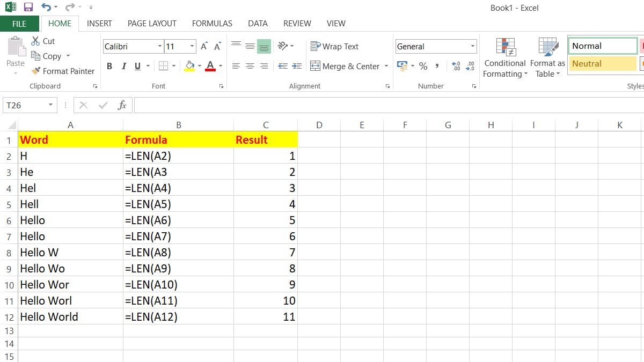Click the Save icon in the quick access toolbar
Viewport: 644px width, 362px height.
28,8
